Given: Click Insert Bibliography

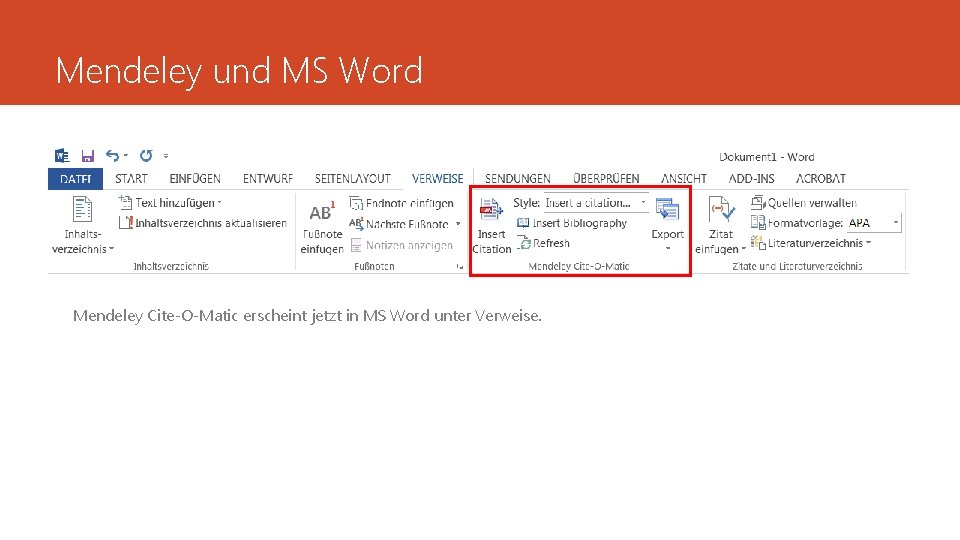Looking at the screenshot, I should click(x=572, y=223).
